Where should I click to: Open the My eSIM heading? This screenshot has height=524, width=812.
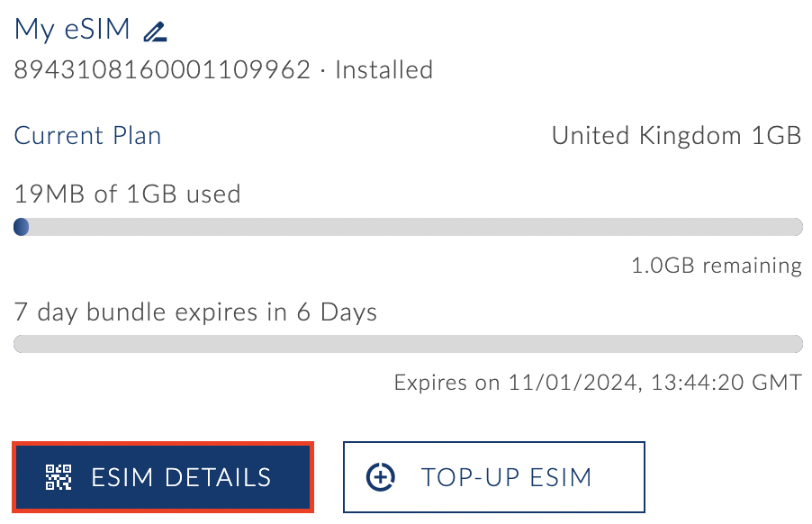pyautogui.click(x=72, y=29)
